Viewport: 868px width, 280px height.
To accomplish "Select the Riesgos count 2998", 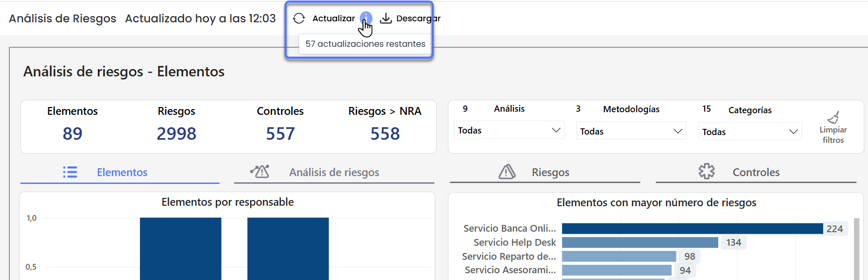I will pyautogui.click(x=176, y=134).
